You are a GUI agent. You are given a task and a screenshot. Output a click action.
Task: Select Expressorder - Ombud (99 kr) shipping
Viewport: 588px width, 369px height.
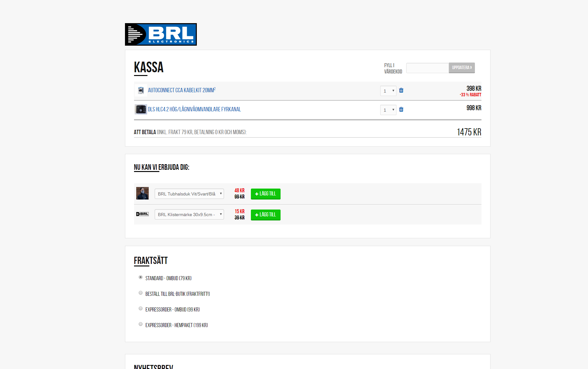[141, 309]
